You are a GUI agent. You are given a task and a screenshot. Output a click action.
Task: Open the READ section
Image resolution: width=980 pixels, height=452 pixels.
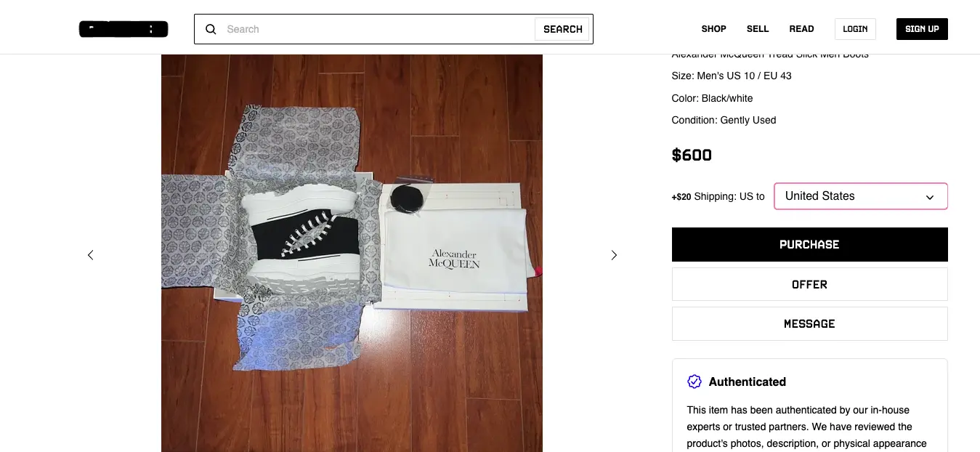[801, 29]
